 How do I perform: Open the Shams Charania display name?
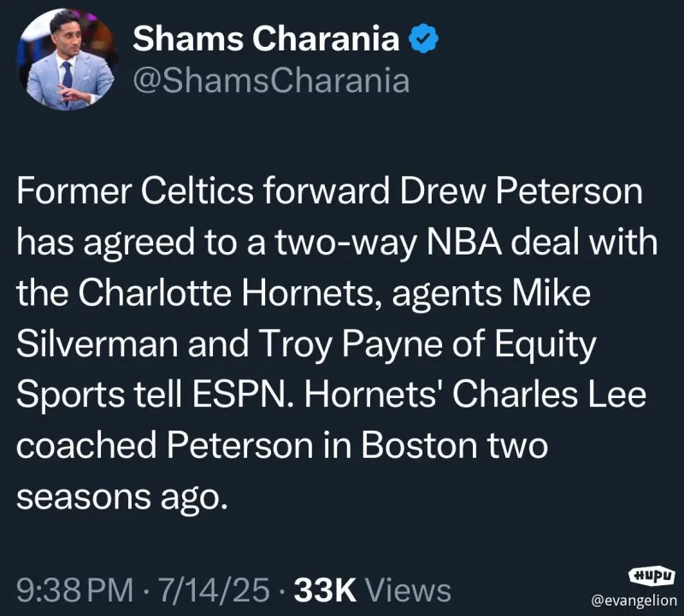coord(266,38)
